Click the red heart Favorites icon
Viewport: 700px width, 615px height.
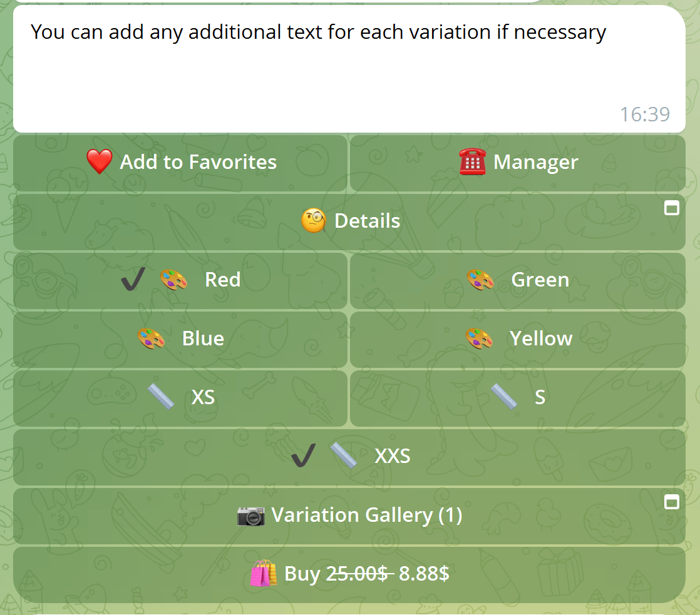(x=100, y=162)
